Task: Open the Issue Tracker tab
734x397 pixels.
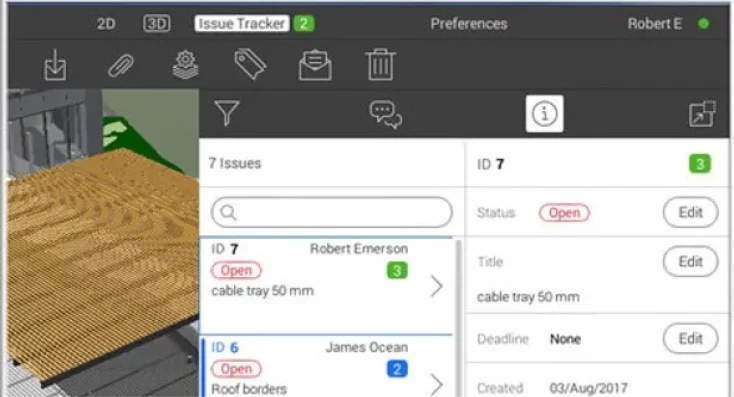Action: [242, 23]
